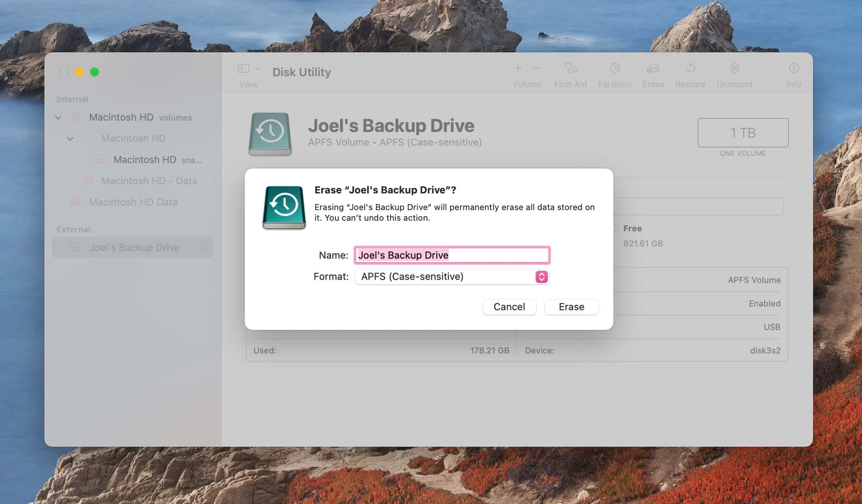Select Macintosh HD Data in sidebar
Image resolution: width=862 pixels, height=504 pixels.
[x=132, y=202]
